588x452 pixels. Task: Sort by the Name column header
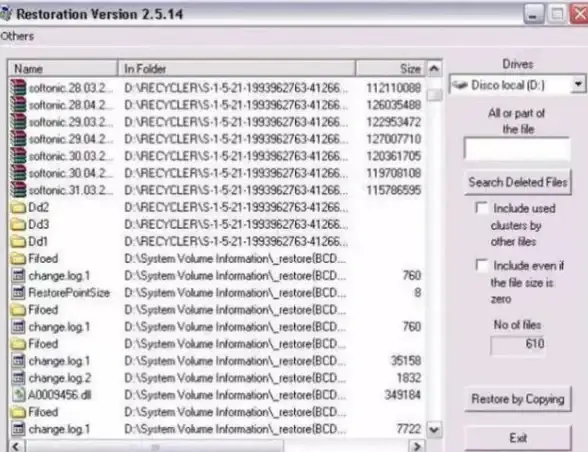pos(63,69)
